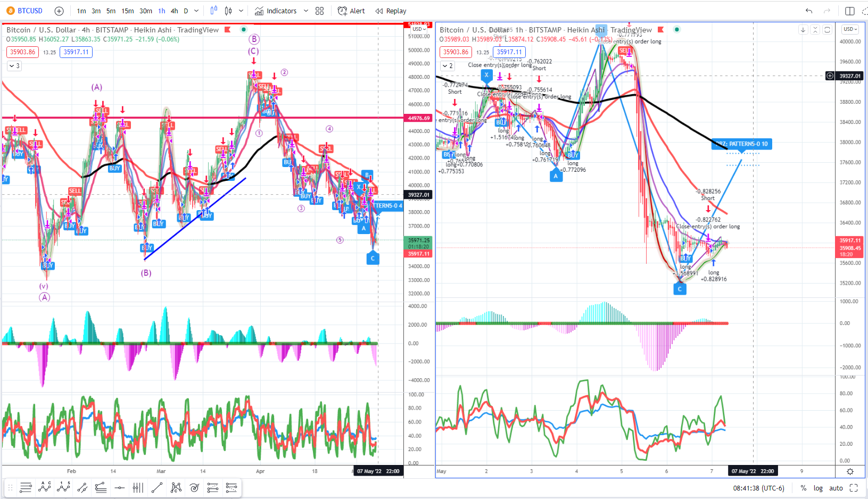
Task: Click the 35917.11 buy price box on 1h chart
Action: click(509, 52)
